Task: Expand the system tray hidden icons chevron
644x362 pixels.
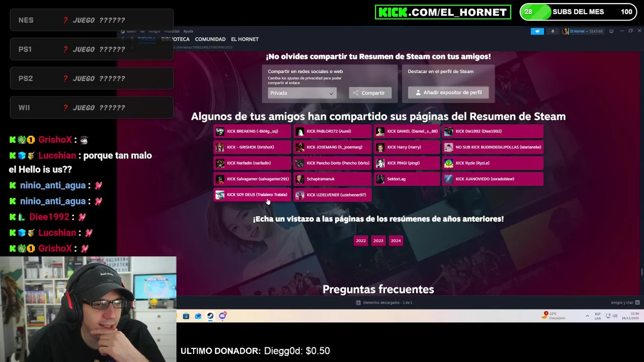Action: (587, 316)
